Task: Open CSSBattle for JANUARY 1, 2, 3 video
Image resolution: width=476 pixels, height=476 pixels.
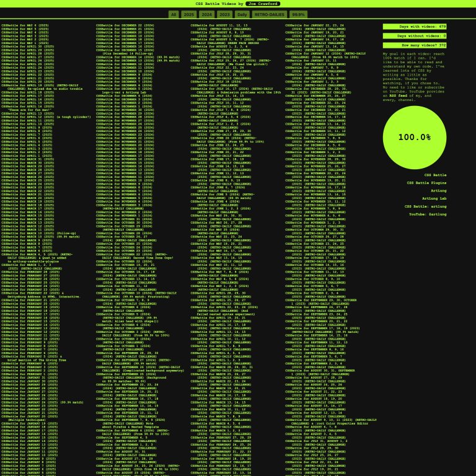Action: 315,84
